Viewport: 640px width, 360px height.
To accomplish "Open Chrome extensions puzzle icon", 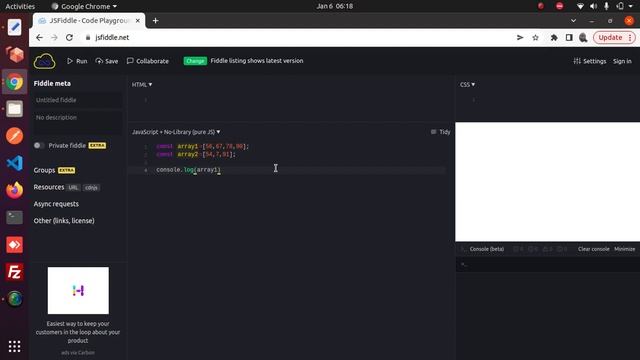I will click(x=554, y=38).
